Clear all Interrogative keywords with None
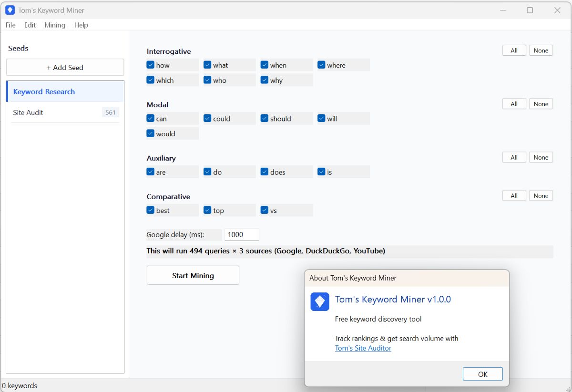Viewport: 572px width, 392px height. coord(541,50)
